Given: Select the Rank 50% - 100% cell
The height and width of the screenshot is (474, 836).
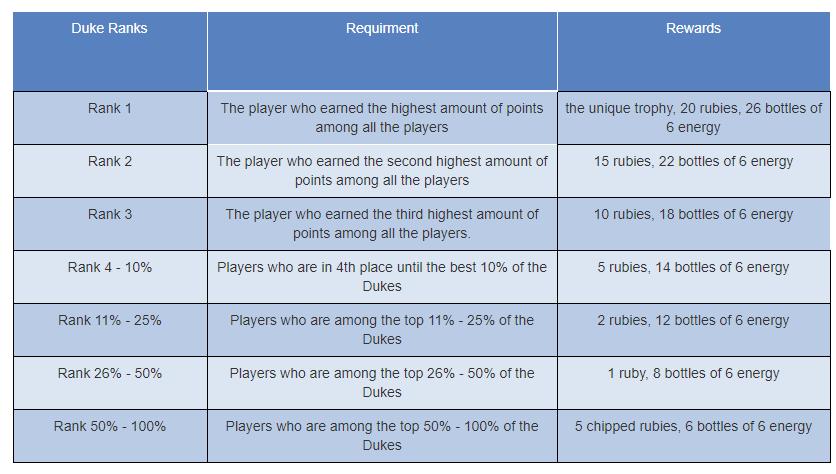Looking at the screenshot, I should [x=110, y=436].
